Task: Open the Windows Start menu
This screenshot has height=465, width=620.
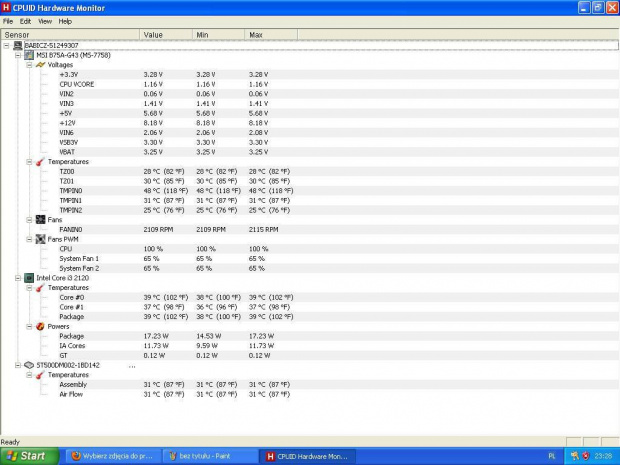Action: (29, 456)
